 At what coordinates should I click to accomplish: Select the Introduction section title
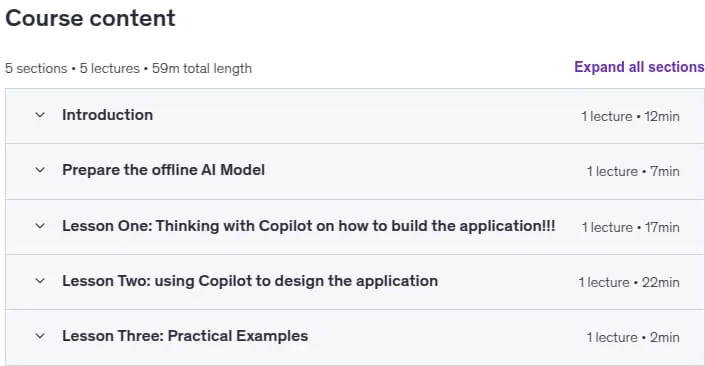(x=107, y=115)
